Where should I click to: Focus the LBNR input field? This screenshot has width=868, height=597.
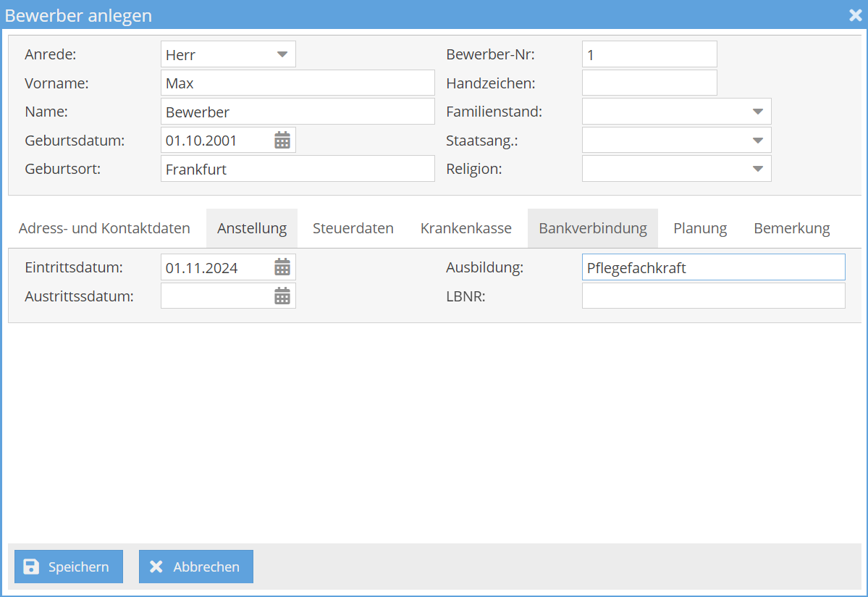[713, 296]
